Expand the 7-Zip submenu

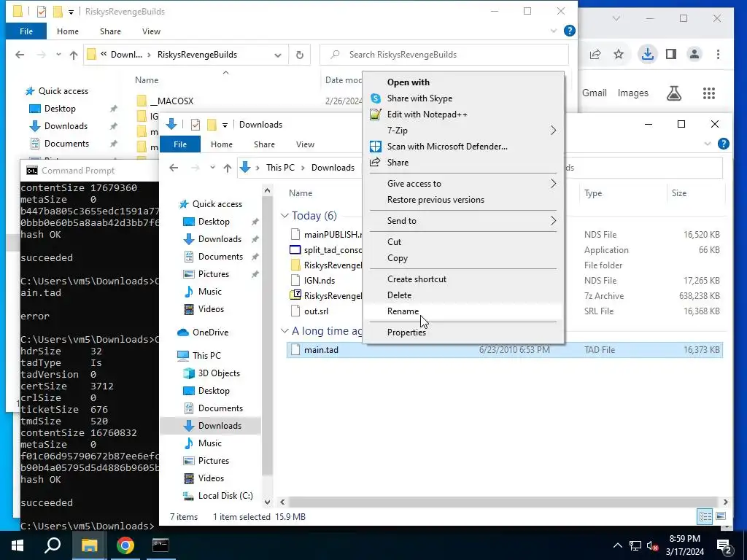(463, 131)
